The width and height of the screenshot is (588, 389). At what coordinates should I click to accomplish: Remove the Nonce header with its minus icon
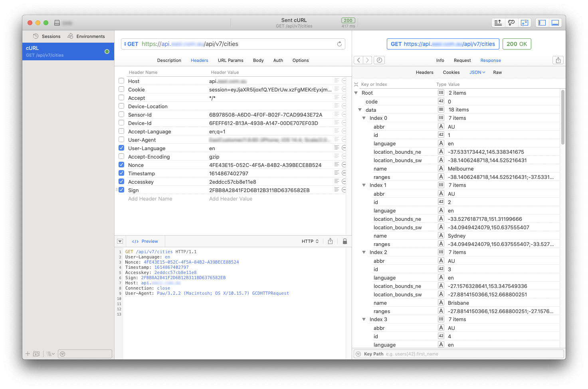[x=344, y=165]
